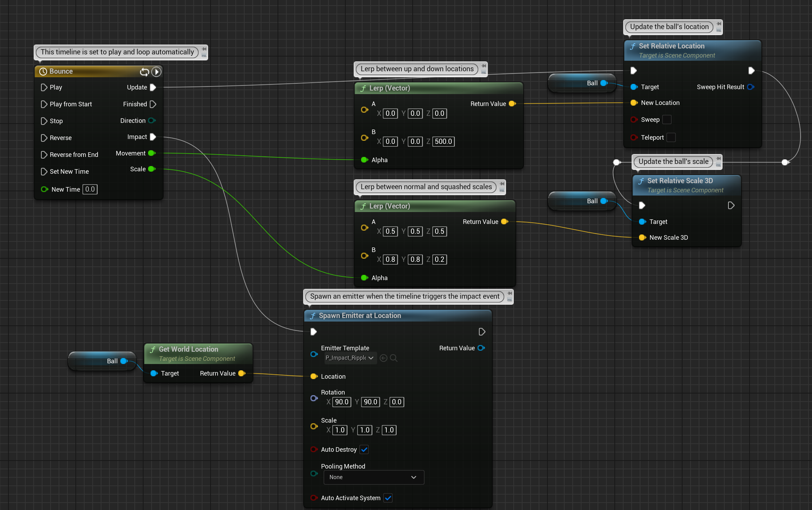The height and width of the screenshot is (510, 812).
Task: Click the Impact execution pin on the Bounce timeline
Action: [x=153, y=137]
